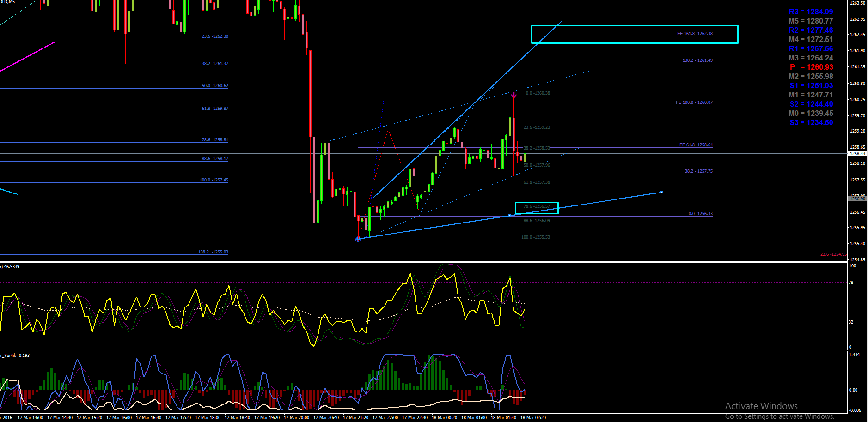Select 1260.25 on the price scale
This screenshot has width=868, height=422.
857,100
